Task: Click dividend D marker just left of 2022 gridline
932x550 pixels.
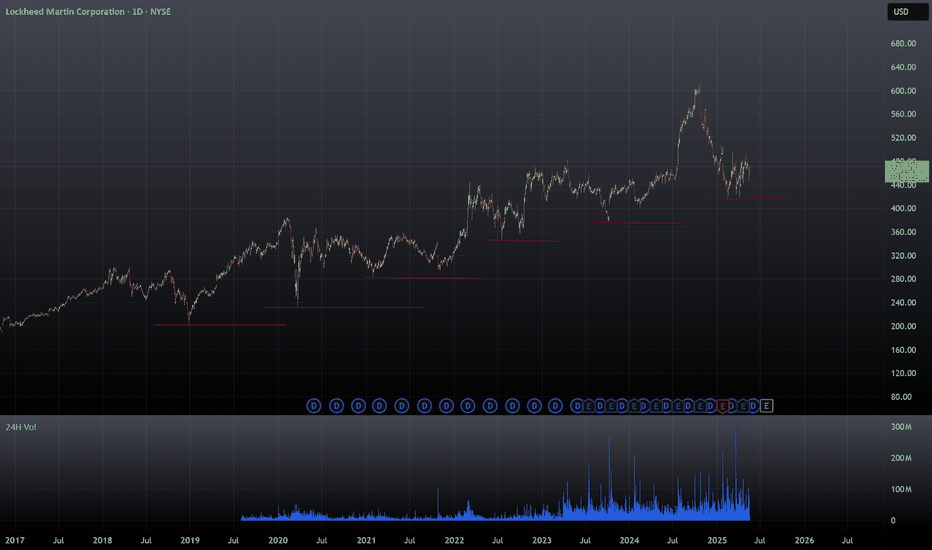Action: click(x=446, y=406)
